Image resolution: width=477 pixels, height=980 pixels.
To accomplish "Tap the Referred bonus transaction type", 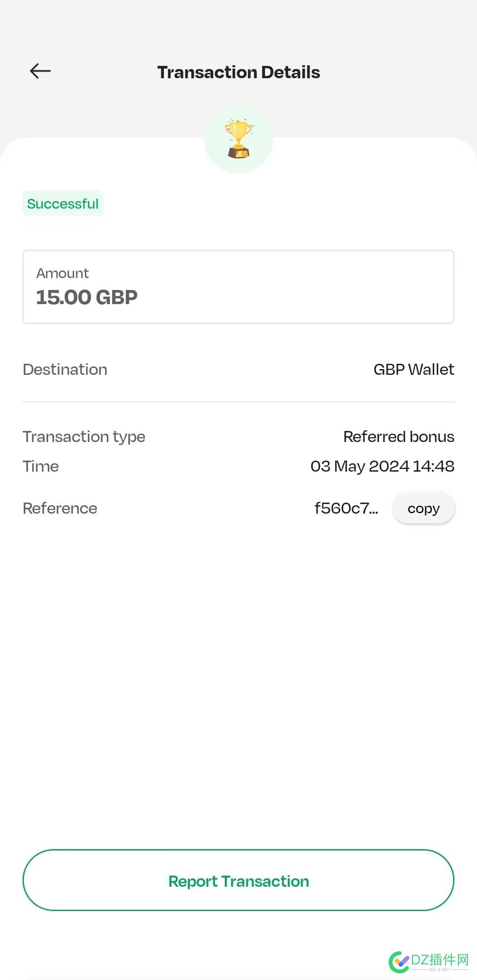I will (x=399, y=437).
